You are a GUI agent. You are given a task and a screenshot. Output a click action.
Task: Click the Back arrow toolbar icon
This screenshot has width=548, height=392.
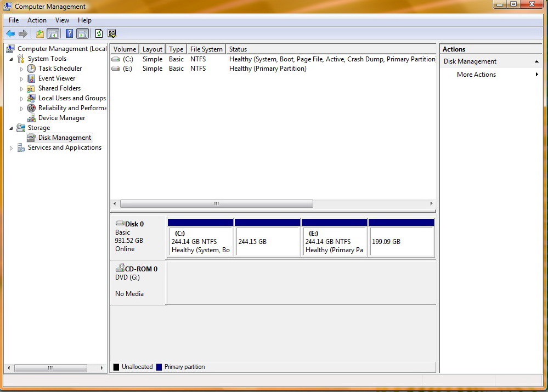[x=10, y=34]
